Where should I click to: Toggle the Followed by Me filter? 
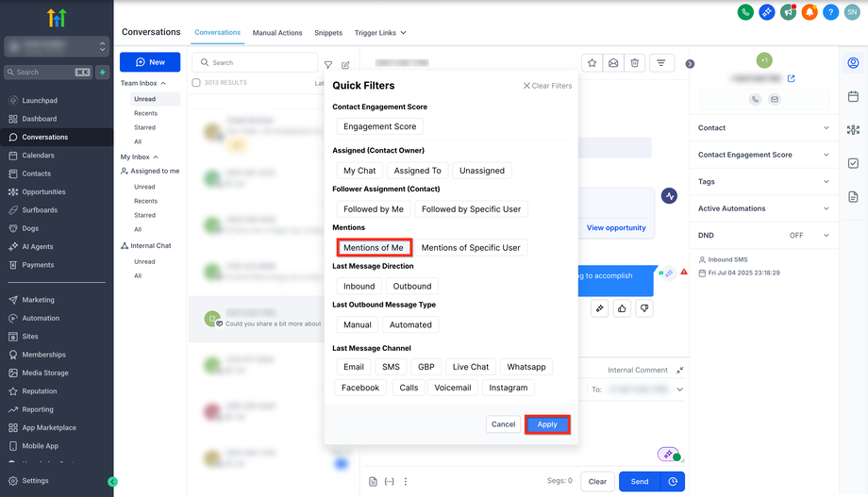coord(373,209)
